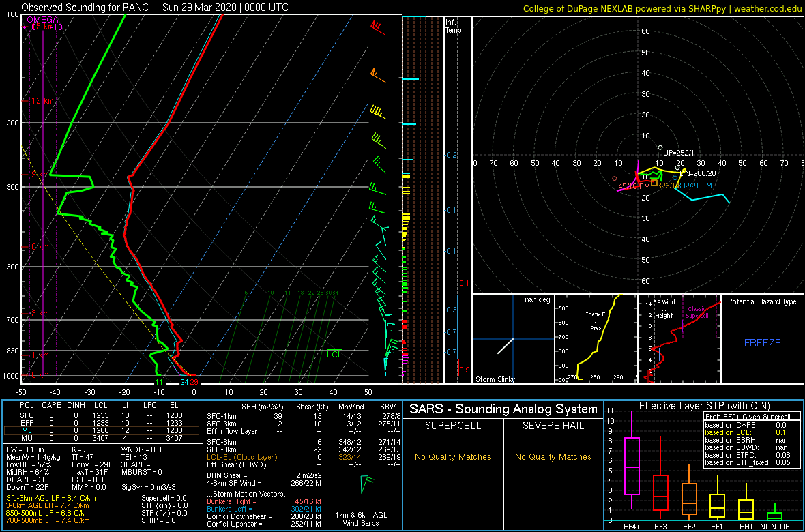Click the Bunkers Left storm motion

coord(265,509)
